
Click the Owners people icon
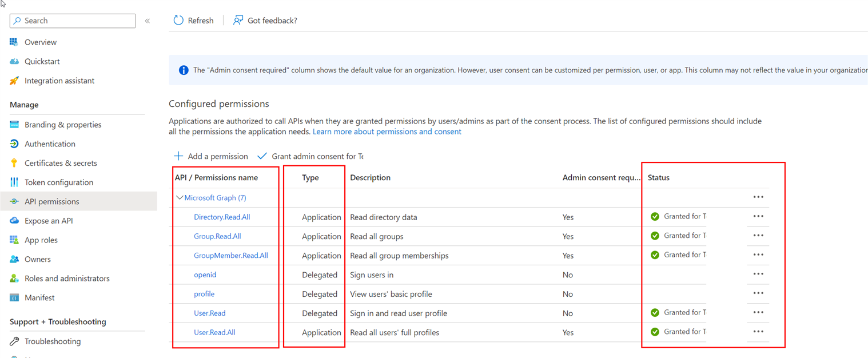(x=14, y=259)
